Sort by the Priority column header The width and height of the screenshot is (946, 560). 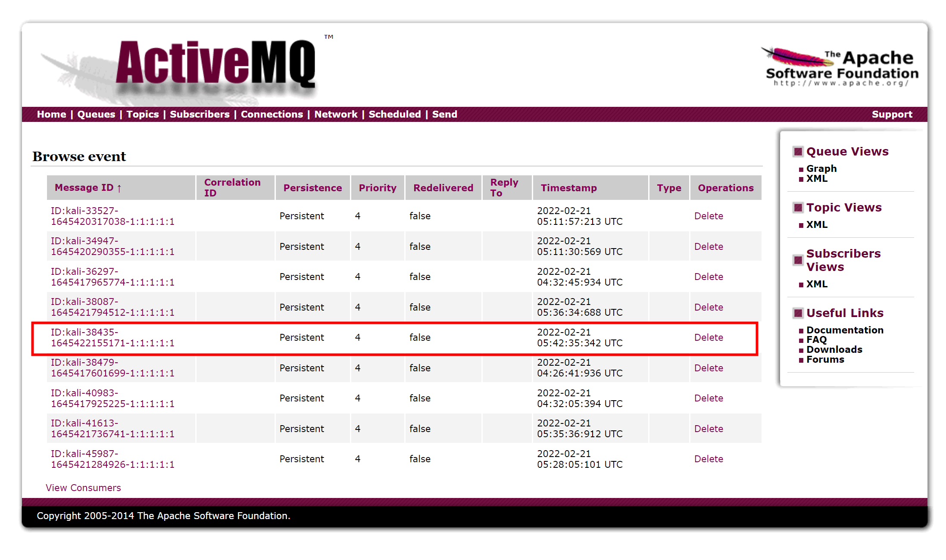pyautogui.click(x=377, y=188)
